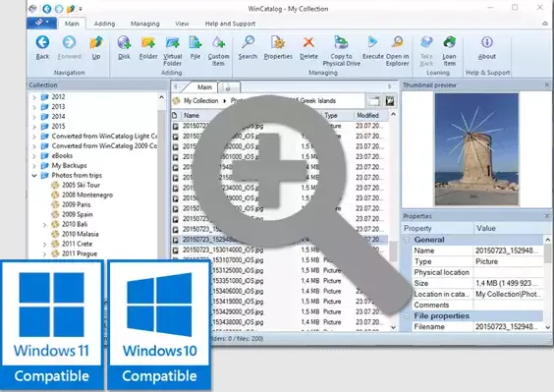Expand the 2012 tree folder
This screenshot has width=554, height=392.
(x=34, y=97)
